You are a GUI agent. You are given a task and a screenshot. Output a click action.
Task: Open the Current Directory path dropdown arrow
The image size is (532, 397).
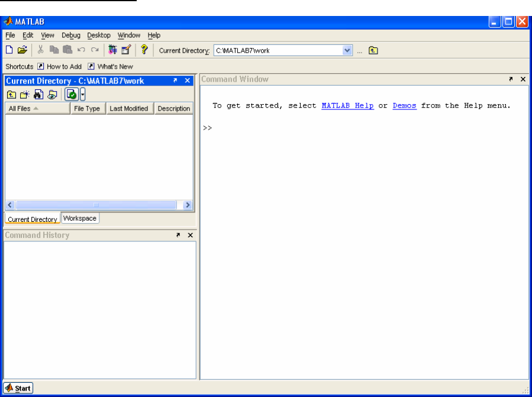347,50
